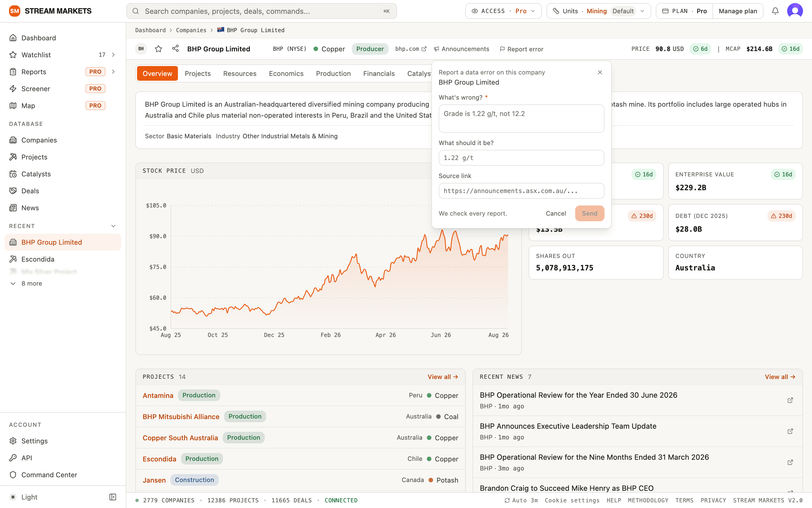Toggle the Light theme switch
This screenshot has height=508, width=812.
(x=23, y=497)
